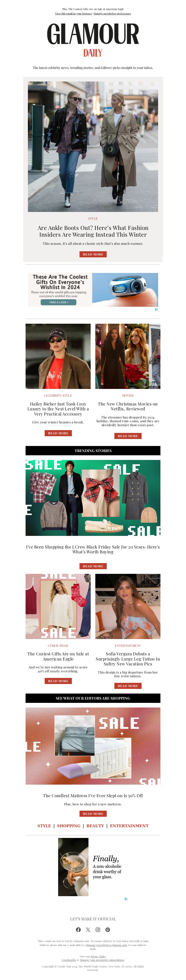Visit the Instagram icon link
This screenshot has height=980, width=186.
point(98,929)
